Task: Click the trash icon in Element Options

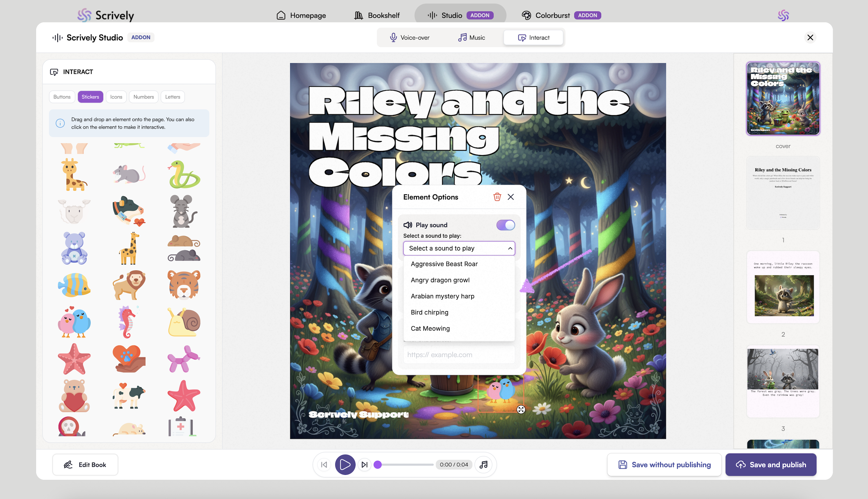Action: point(497,197)
